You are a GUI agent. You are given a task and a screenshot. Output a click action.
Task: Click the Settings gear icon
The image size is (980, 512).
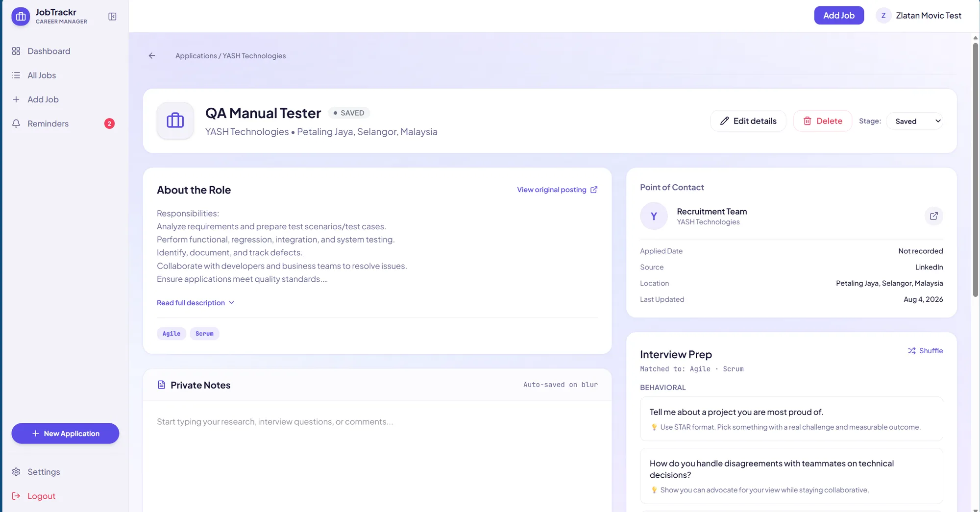click(16, 472)
